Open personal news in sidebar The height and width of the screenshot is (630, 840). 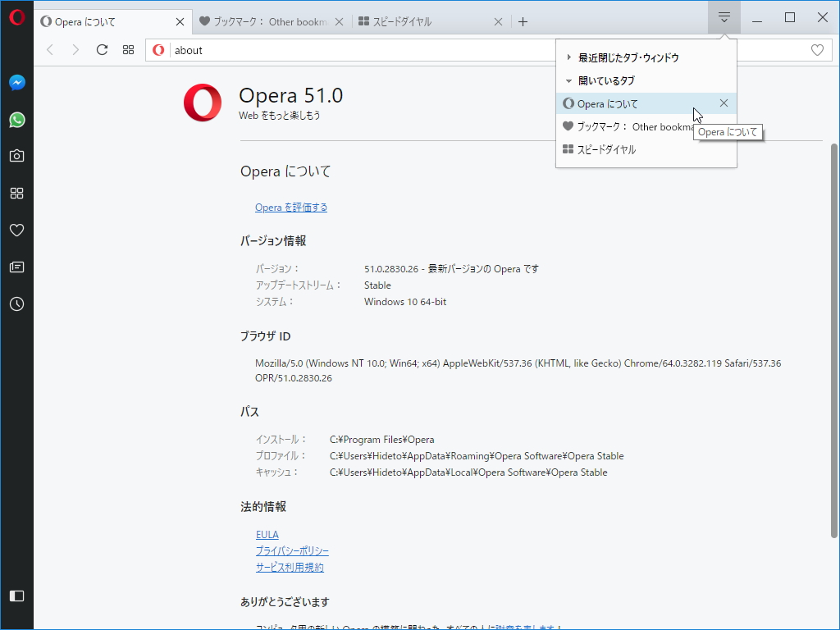(16, 267)
